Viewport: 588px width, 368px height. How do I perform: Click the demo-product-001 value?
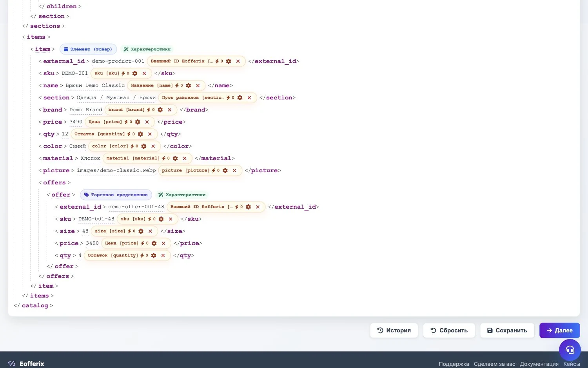pos(118,61)
